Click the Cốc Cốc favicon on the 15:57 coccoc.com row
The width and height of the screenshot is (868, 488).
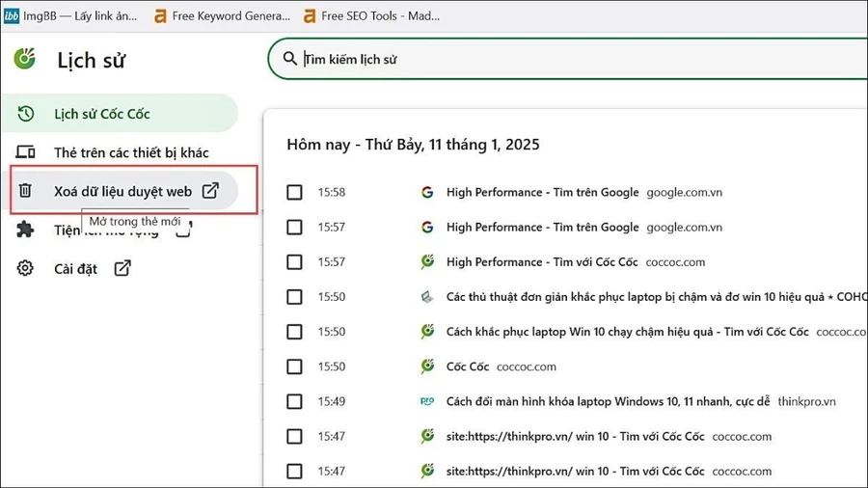coord(427,261)
